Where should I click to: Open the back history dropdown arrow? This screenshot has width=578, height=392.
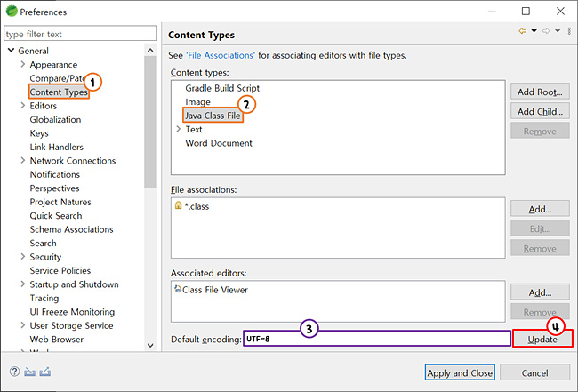tap(534, 31)
